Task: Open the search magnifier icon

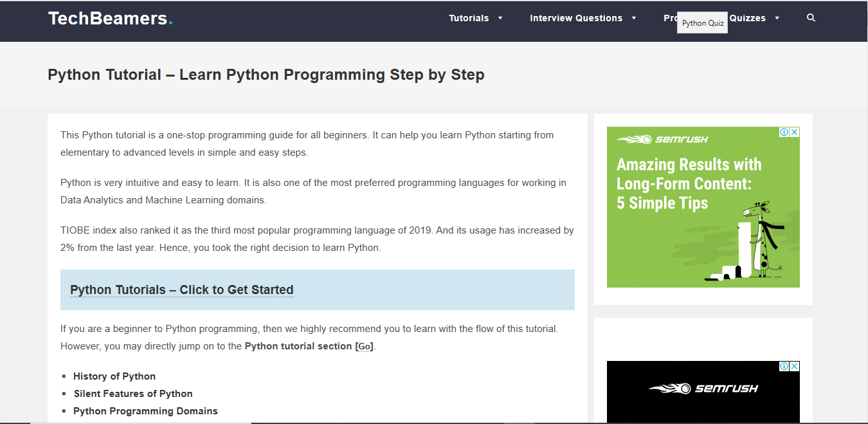Action: point(811,17)
